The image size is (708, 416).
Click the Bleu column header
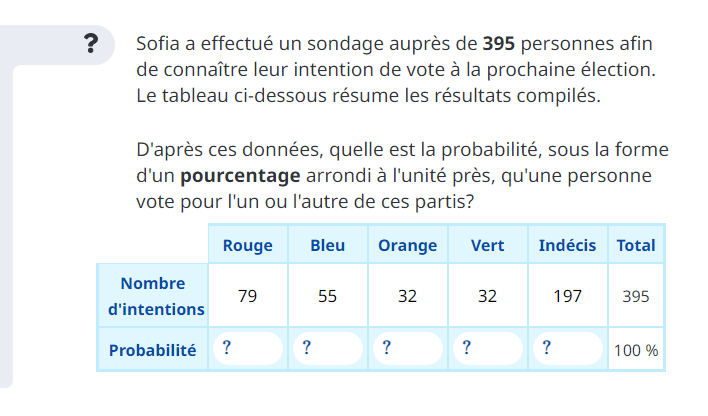pyautogui.click(x=328, y=245)
